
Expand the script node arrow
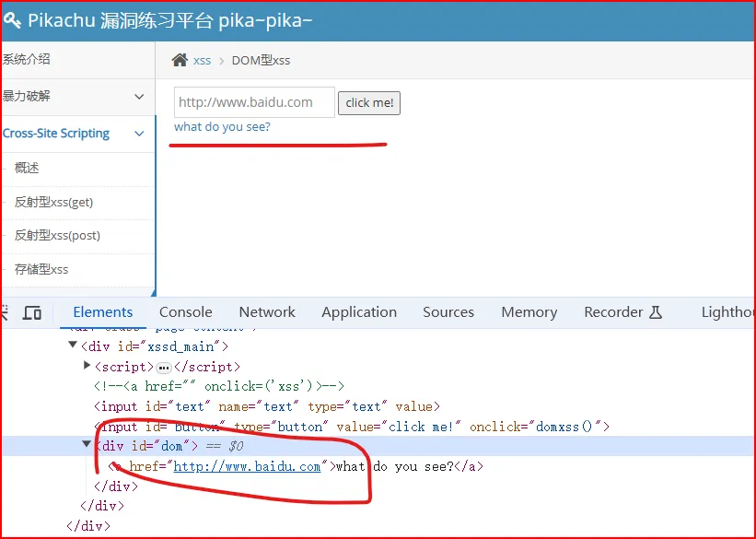pyautogui.click(x=87, y=365)
